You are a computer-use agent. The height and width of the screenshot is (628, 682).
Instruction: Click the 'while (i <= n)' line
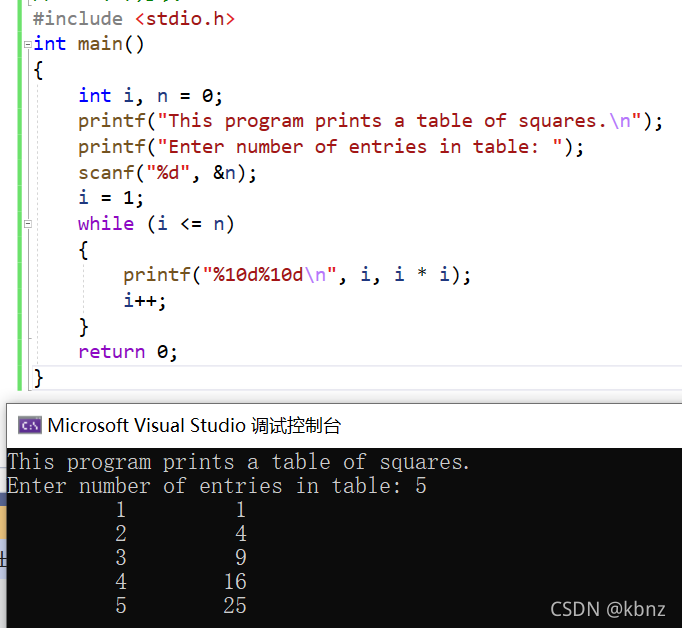[156, 224]
